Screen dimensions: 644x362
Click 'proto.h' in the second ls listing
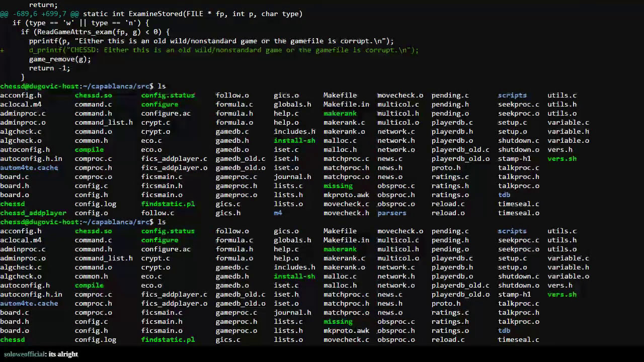click(x=446, y=303)
